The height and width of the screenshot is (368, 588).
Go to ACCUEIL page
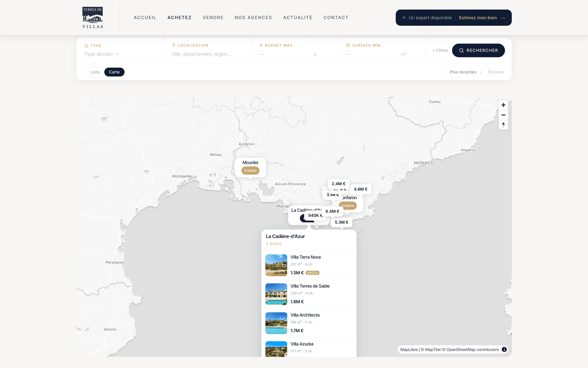tap(145, 17)
